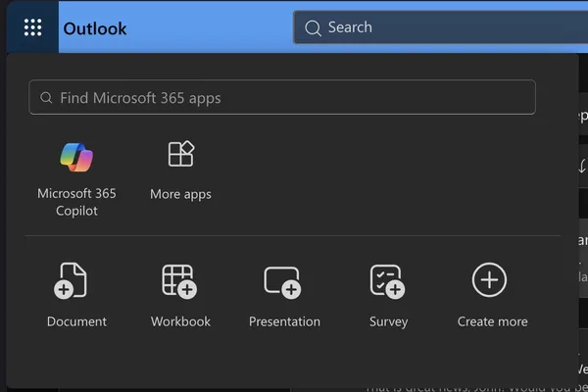Open More apps tile
Image resolution: width=588 pixels, height=392 pixels.
180,171
